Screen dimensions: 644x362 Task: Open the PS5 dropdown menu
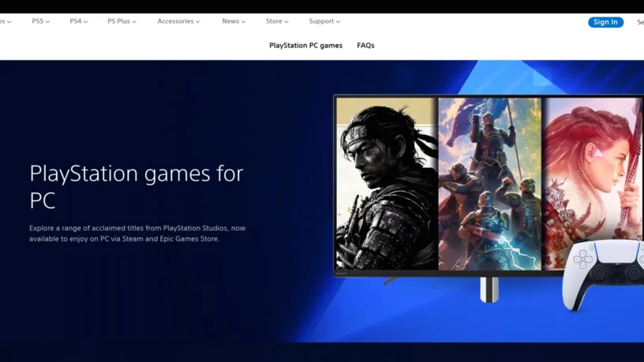click(41, 21)
